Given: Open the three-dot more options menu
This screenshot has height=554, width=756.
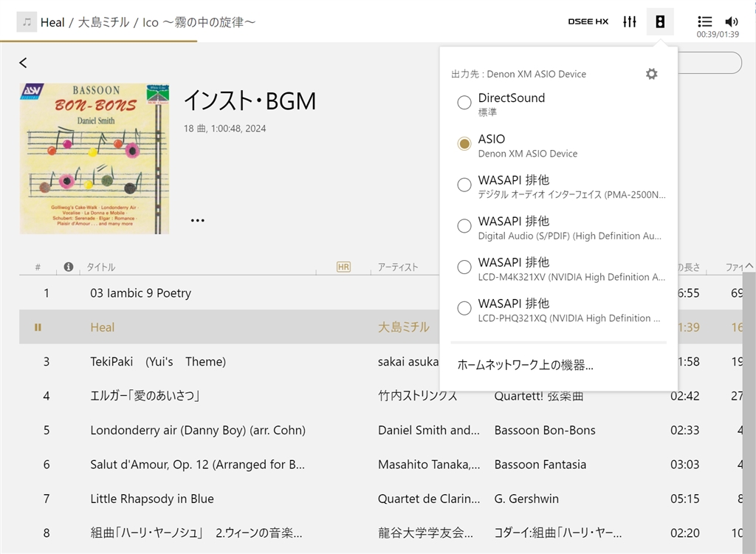Looking at the screenshot, I should [x=198, y=221].
